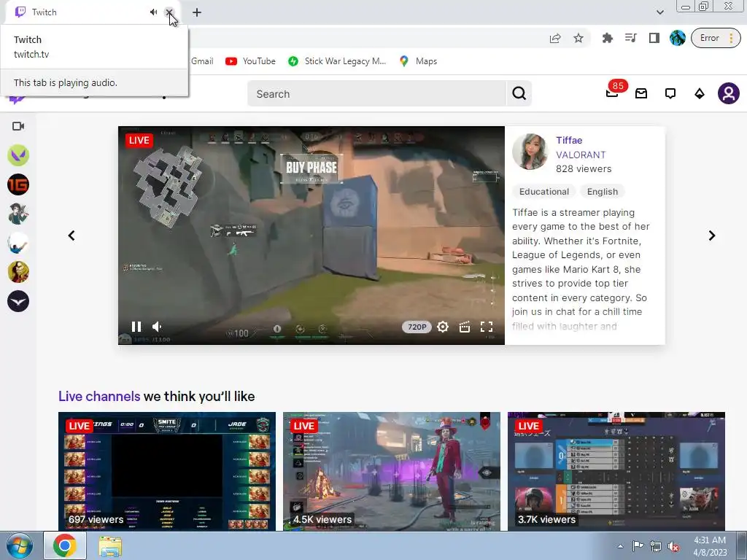The image size is (747, 560).
Task: Share this page icon in address bar
Action: [555, 38]
